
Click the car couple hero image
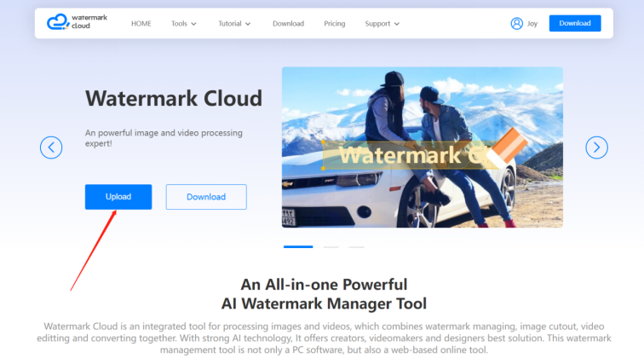(x=423, y=147)
